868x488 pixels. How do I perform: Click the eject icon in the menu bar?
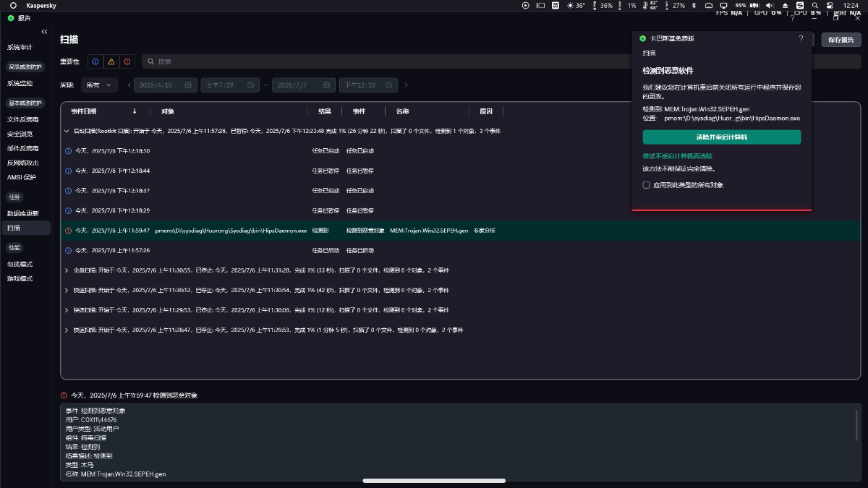point(786,5)
